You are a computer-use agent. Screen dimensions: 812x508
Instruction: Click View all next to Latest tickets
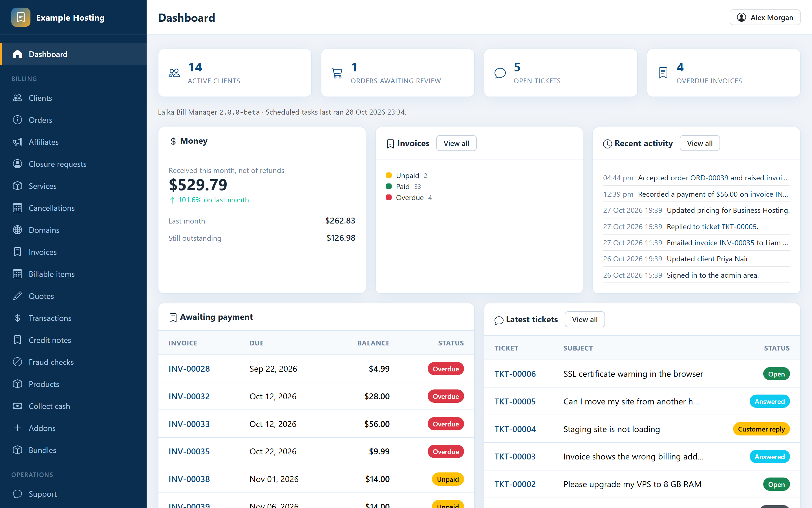[x=584, y=319]
